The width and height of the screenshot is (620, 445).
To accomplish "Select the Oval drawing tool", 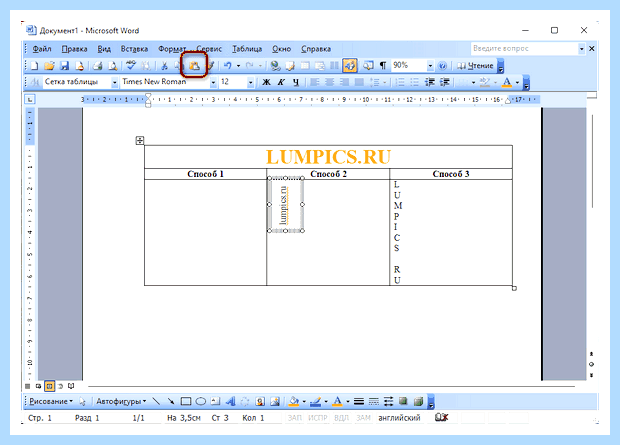I will pyautogui.click(x=201, y=401).
